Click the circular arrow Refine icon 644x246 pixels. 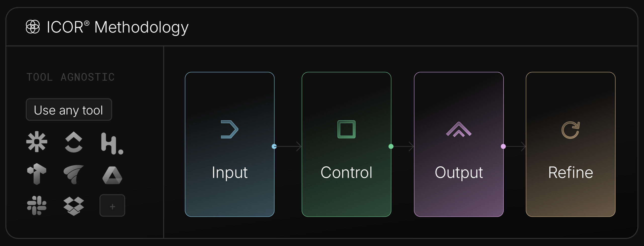point(571,130)
